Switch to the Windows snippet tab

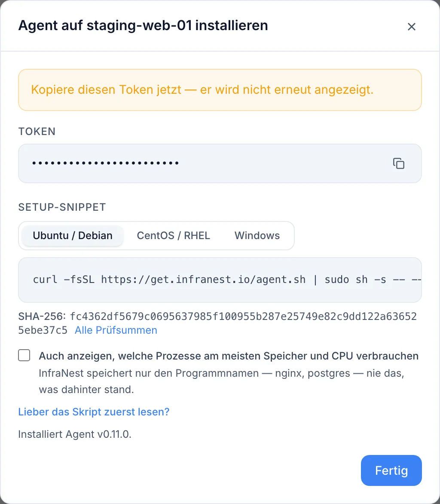[x=257, y=235]
